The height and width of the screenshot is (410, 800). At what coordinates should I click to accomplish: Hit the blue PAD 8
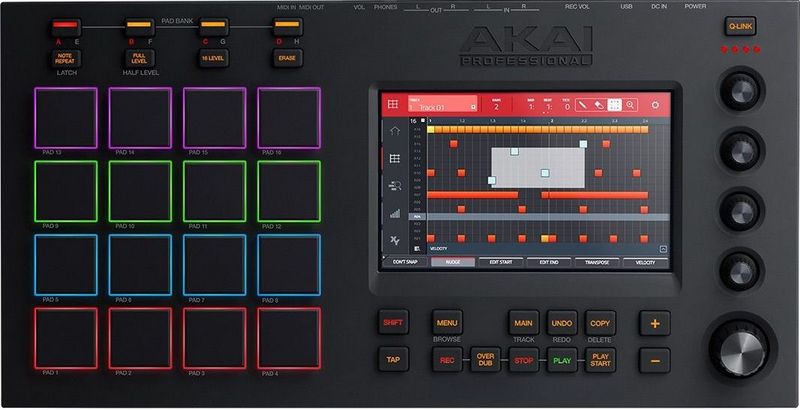pos(289,265)
